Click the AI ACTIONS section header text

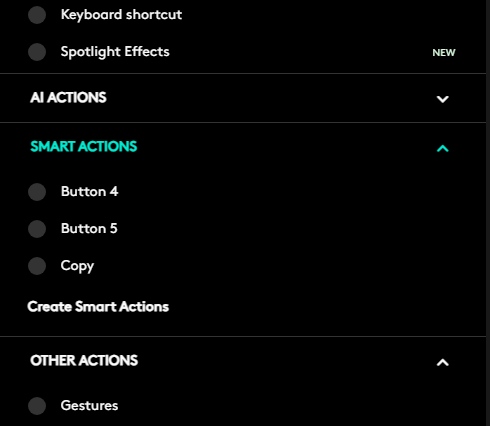point(68,98)
